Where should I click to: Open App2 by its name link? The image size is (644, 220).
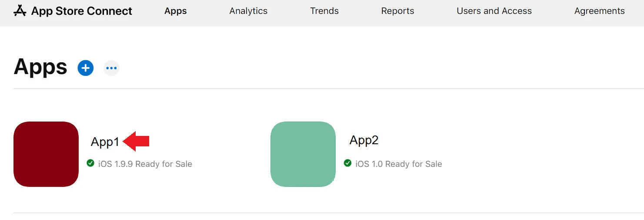(364, 140)
